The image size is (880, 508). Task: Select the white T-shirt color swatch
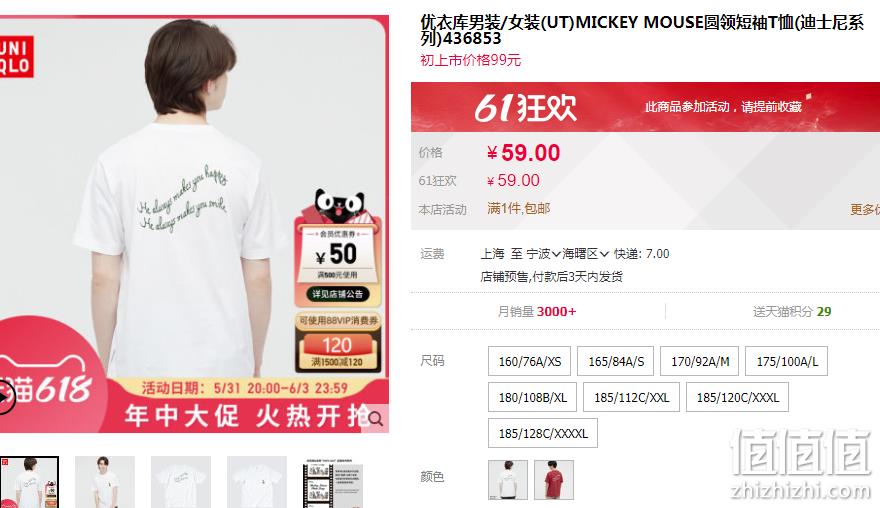click(x=508, y=479)
